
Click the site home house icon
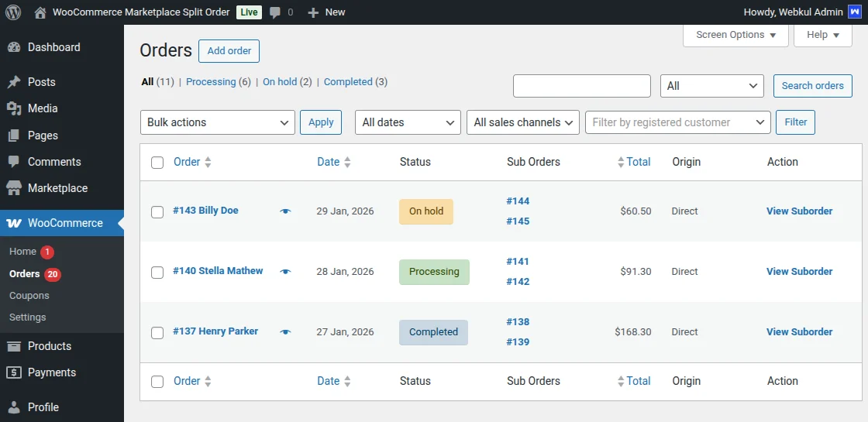point(40,12)
